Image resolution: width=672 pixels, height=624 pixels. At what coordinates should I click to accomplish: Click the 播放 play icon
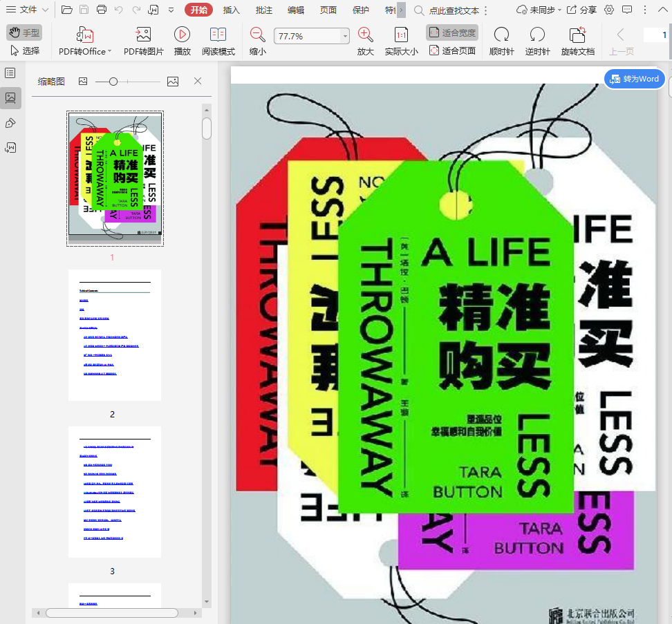(x=182, y=35)
